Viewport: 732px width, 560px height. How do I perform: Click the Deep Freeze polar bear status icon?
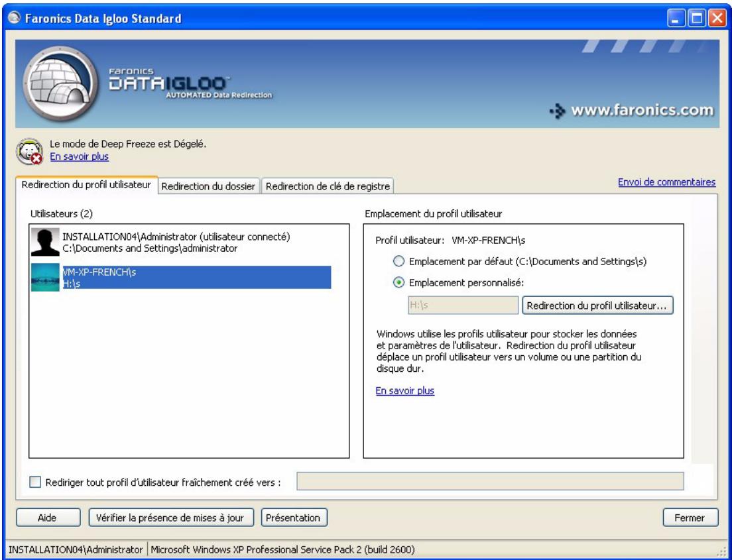(30, 151)
